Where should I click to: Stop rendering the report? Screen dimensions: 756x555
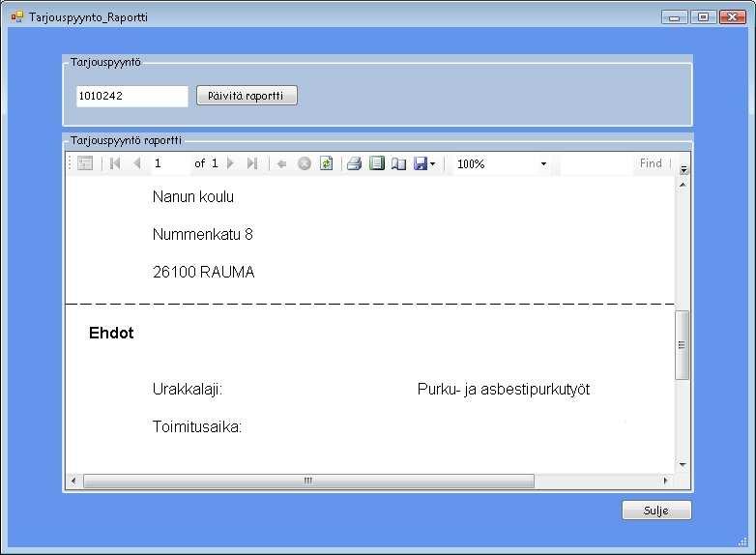[x=305, y=164]
